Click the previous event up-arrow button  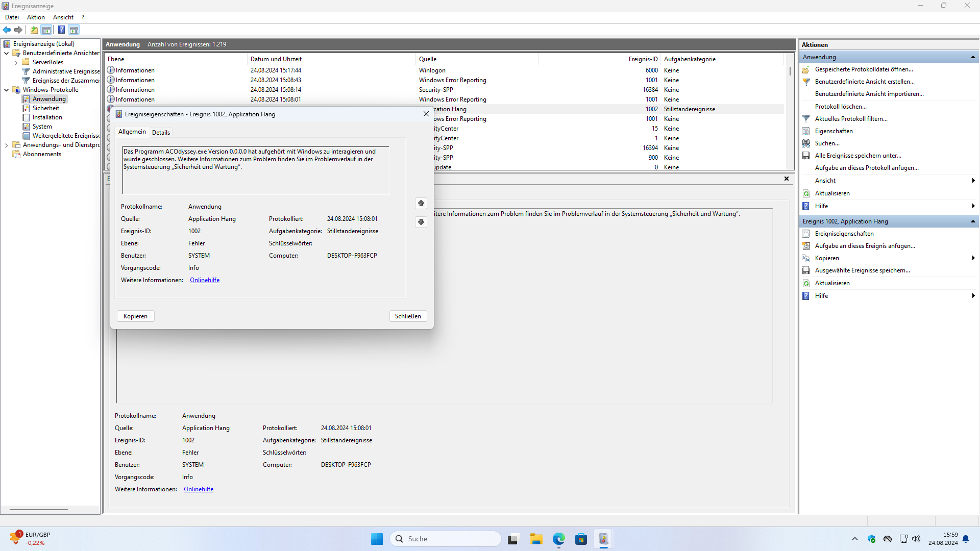click(421, 203)
